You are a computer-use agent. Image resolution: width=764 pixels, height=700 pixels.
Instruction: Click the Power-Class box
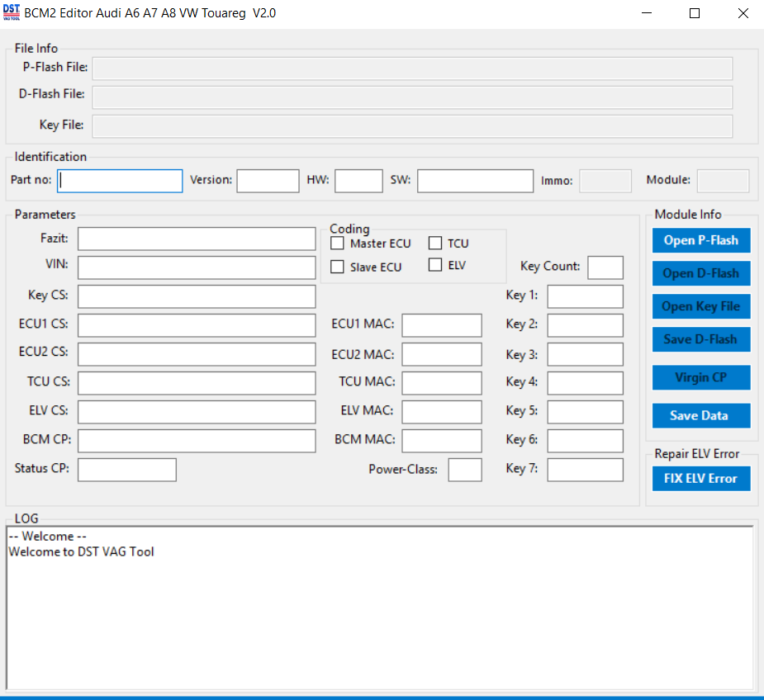tap(465, 470)
